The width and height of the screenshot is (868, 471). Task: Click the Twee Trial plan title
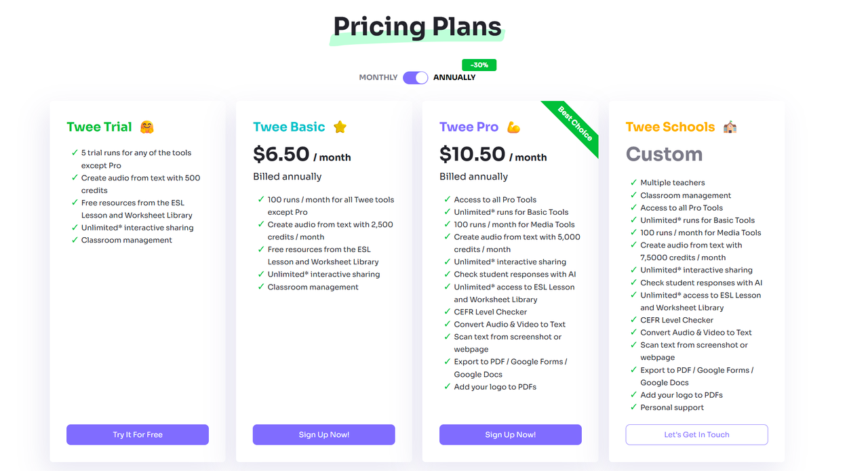click(99, 127)
